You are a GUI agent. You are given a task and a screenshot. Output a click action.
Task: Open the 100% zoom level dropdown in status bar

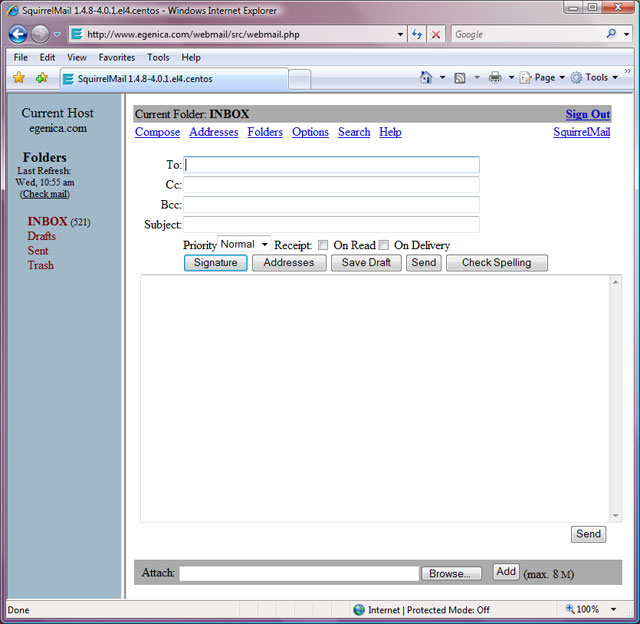click(613, 610)
